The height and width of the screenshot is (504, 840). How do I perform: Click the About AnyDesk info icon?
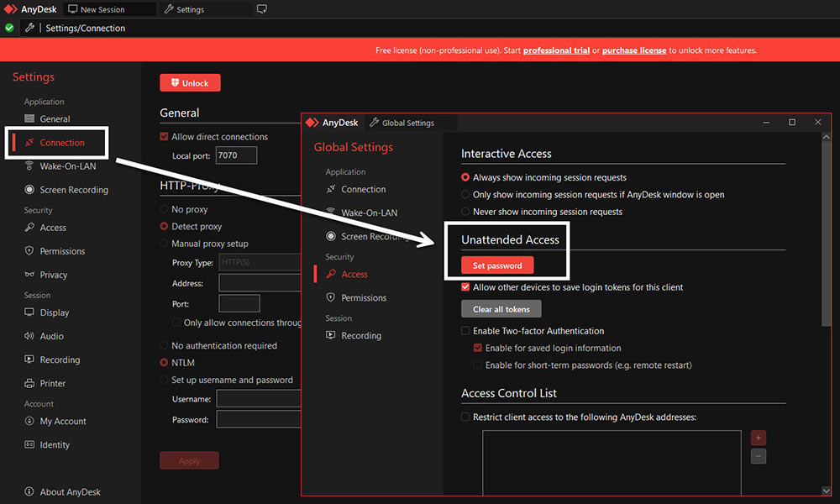coord(29,491)
